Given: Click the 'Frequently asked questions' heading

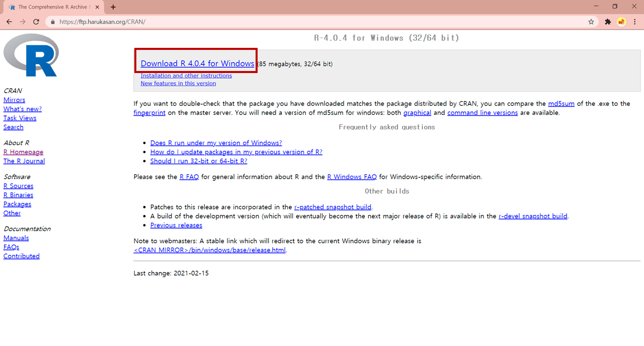Looking at the screenshot, I should (x=387, y=127).
